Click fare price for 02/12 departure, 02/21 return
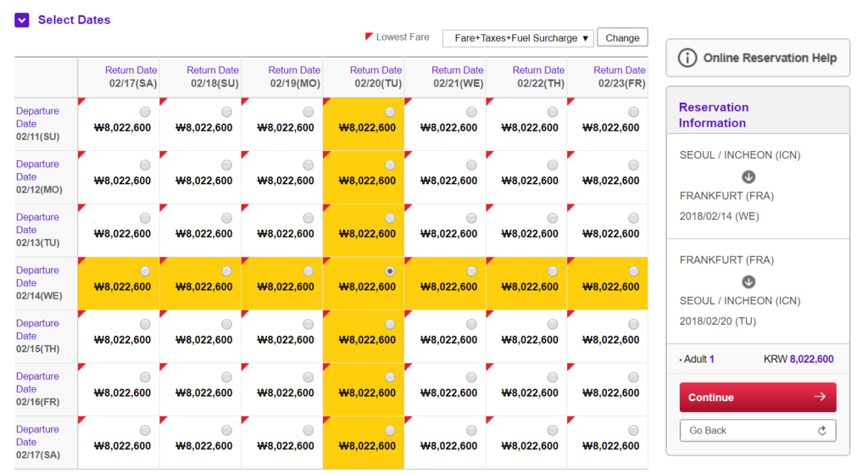This screenshot has width=868, height=474. 449,181
